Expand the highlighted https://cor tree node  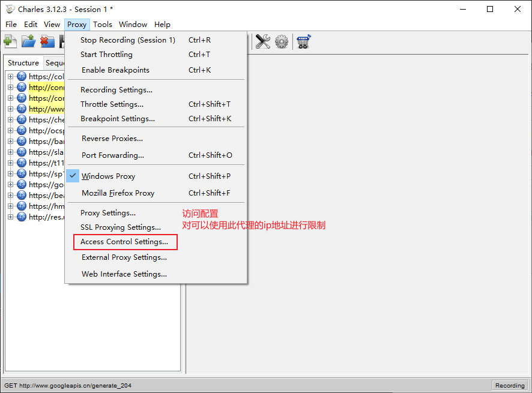[x=11, y=98]
